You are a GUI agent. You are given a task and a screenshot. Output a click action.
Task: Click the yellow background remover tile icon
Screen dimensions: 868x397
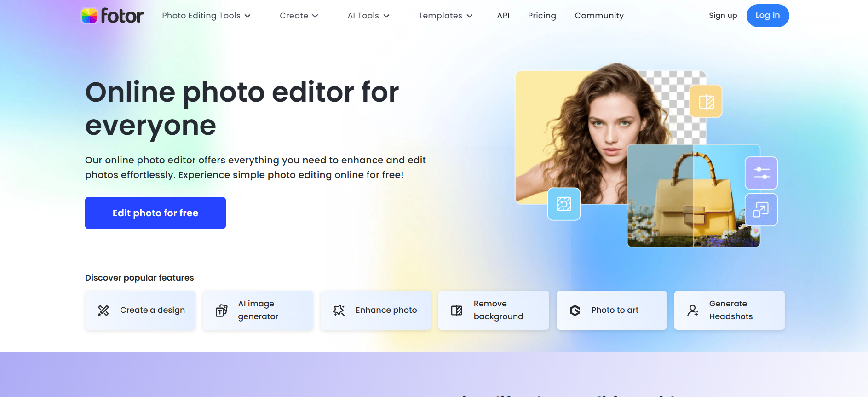coord(706,102)
